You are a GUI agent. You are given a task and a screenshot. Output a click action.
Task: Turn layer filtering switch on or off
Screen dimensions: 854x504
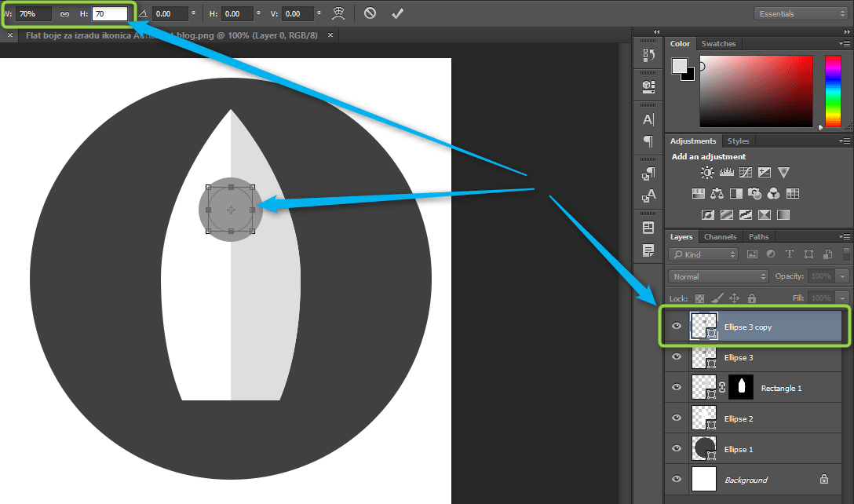[846, 254]
